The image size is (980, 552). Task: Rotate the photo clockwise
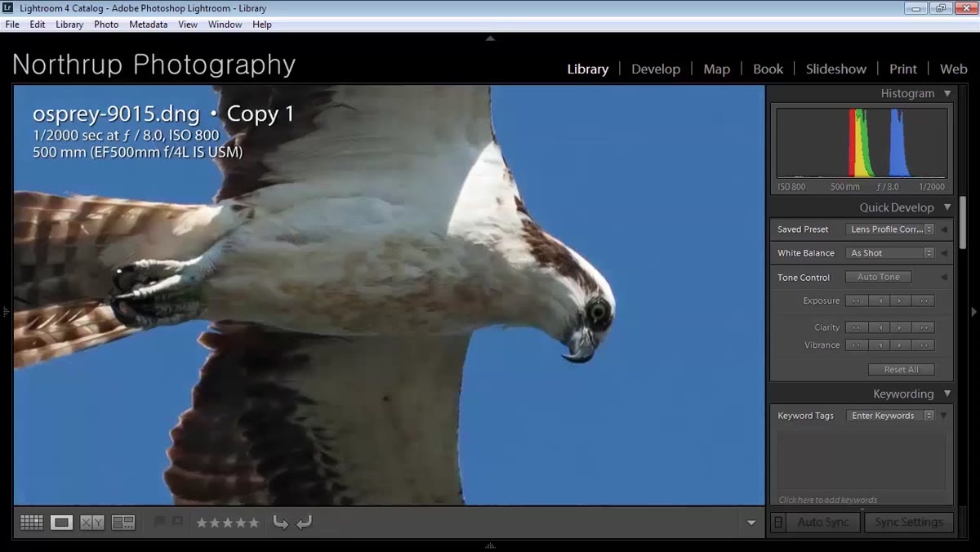tap(304, 523)
